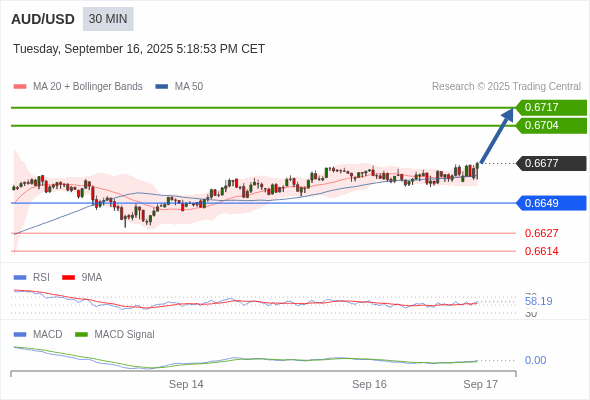The height and width of the screenshot is (400, 590).
Task: Select the 0.6677 current price tag
Action: pos(551,163)
